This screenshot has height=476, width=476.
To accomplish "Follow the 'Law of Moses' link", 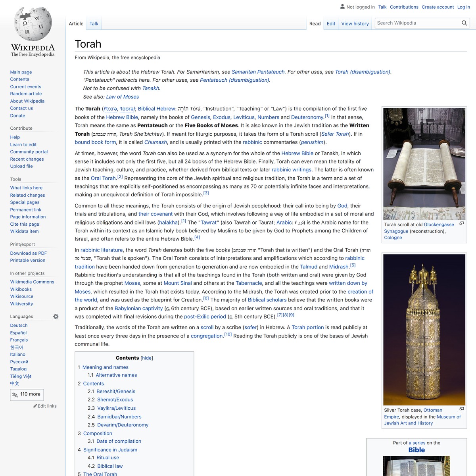I will click(x=123, y=96).
